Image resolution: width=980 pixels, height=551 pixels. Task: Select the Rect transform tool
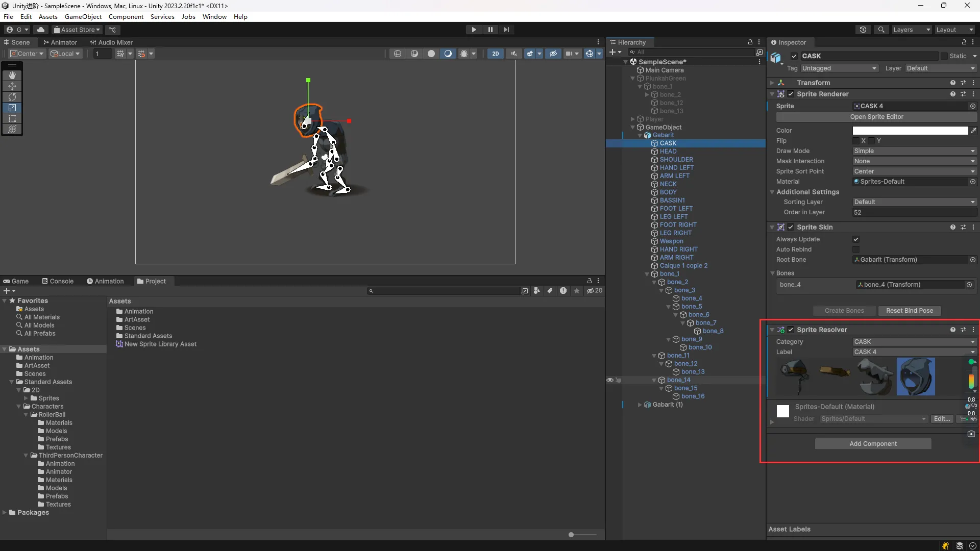pos(12,118)
